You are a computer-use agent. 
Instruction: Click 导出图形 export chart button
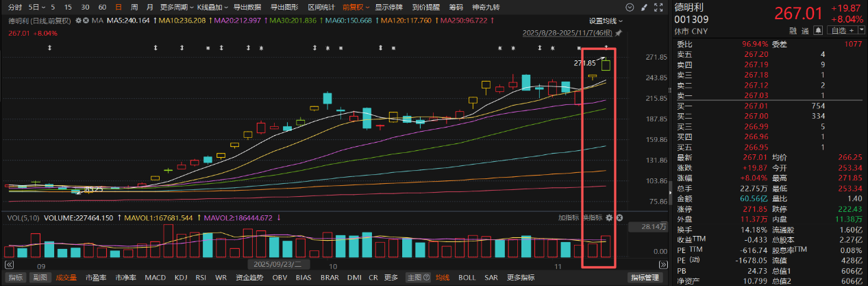coord(284,7)
